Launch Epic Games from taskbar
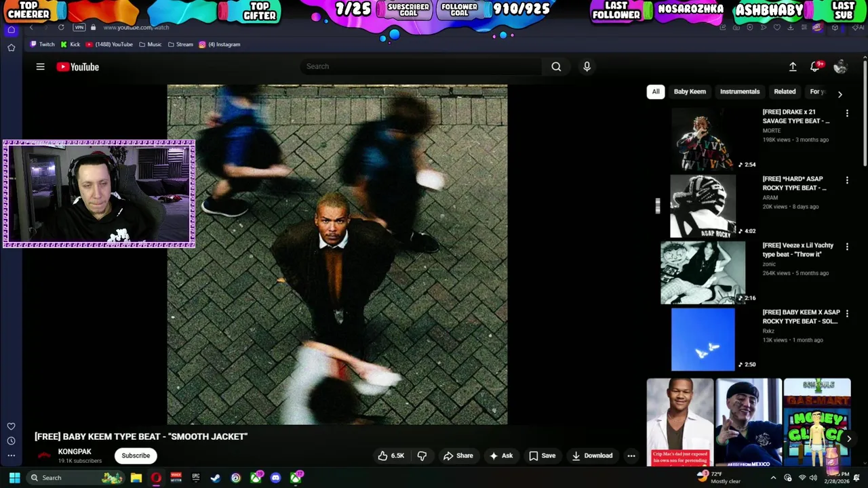 [196, 478]
